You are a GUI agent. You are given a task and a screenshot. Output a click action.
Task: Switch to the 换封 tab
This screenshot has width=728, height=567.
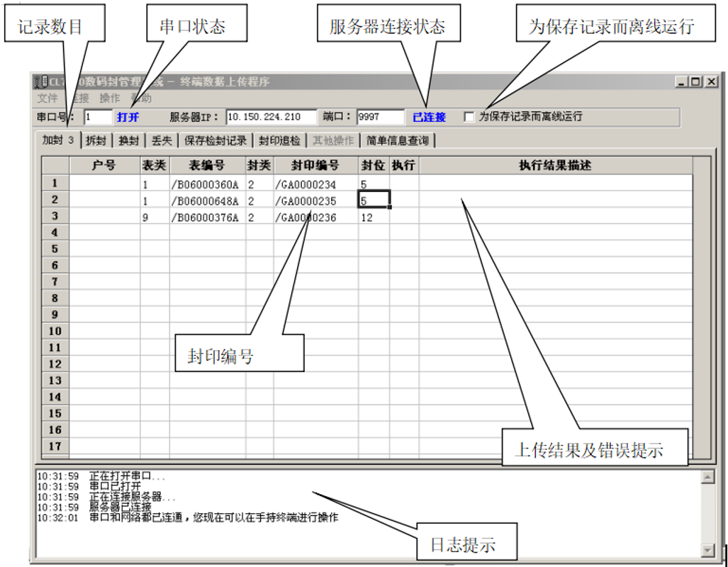click(x=128, y=140)
